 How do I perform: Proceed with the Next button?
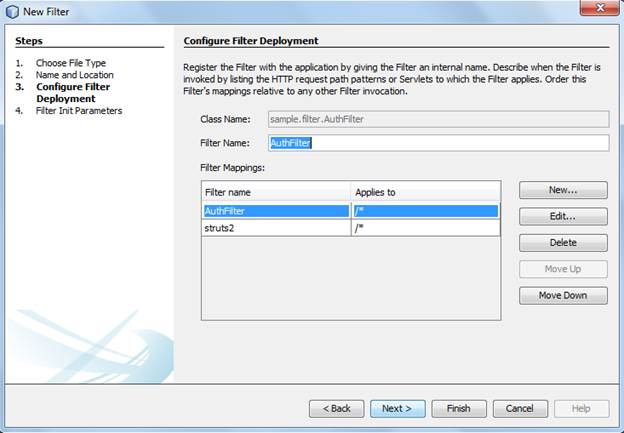[398, 409]
